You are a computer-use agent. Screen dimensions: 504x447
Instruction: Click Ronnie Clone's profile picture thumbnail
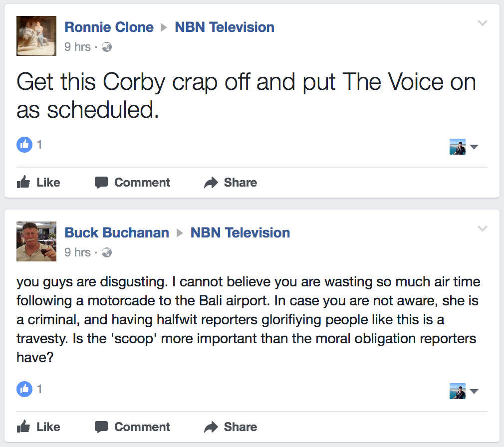point(36,35)
